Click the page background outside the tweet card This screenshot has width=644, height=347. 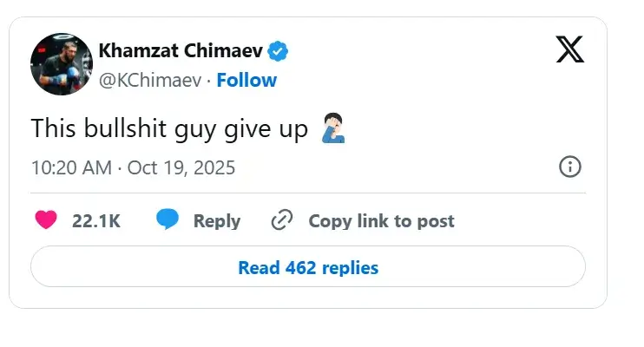pos(625,330)
